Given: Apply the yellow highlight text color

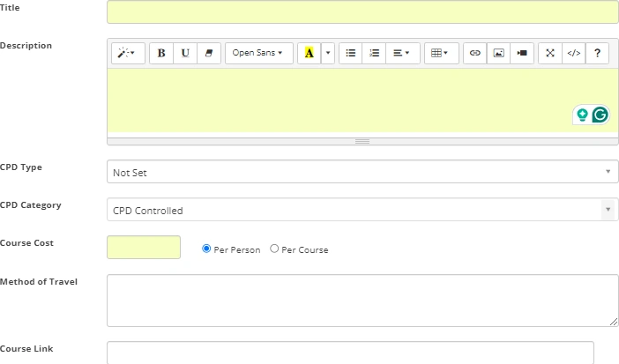Looking at the screenshot, I should click(309, 53).
